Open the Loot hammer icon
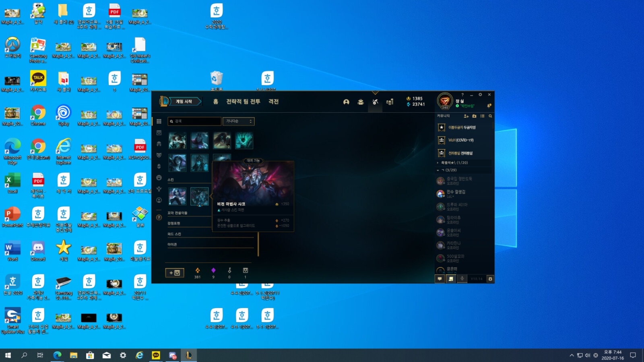Viewport: 644px width, 362px height. click(x=375, y=102)
